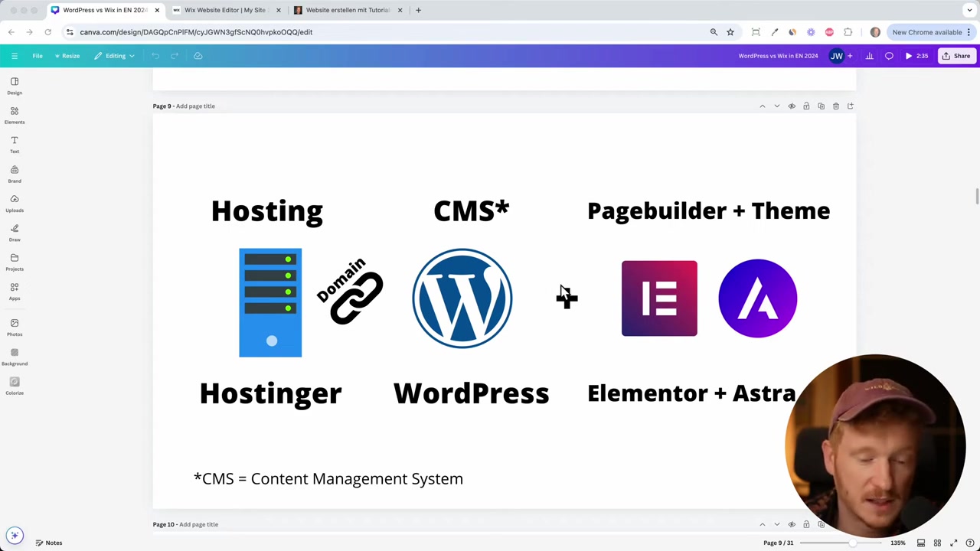Open the Uploads panel in sidebar

point(15,203)
